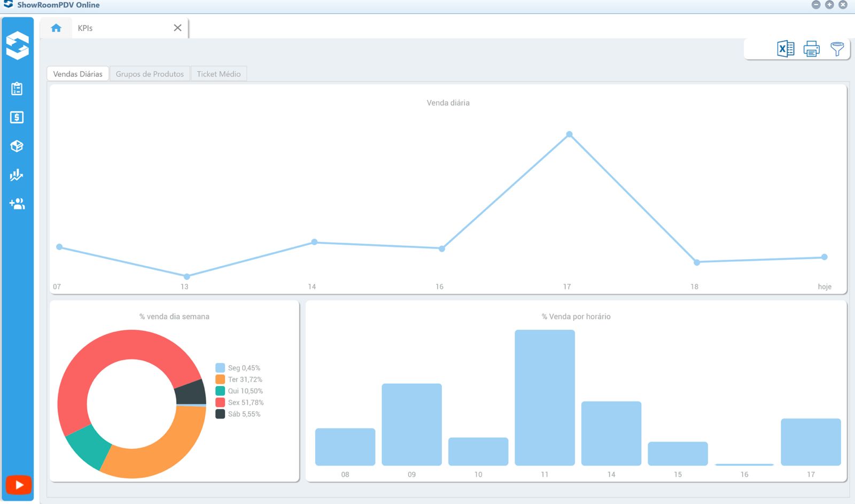Image resolution: width=855 pixels, height=504 pixels.
Task: Open the add customers icon in sidebar
Action: tap(17, 204)
